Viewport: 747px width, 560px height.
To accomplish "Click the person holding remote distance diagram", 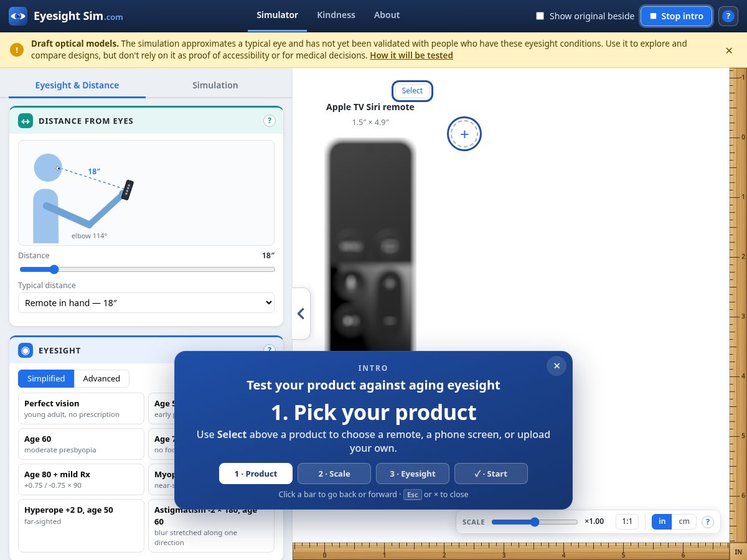I will pos(146,193).
